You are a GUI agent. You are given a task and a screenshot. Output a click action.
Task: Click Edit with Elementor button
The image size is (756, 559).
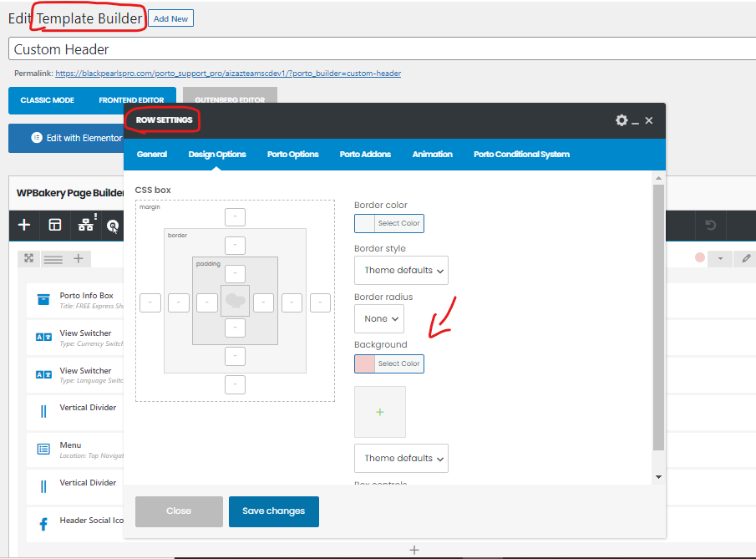67,138
